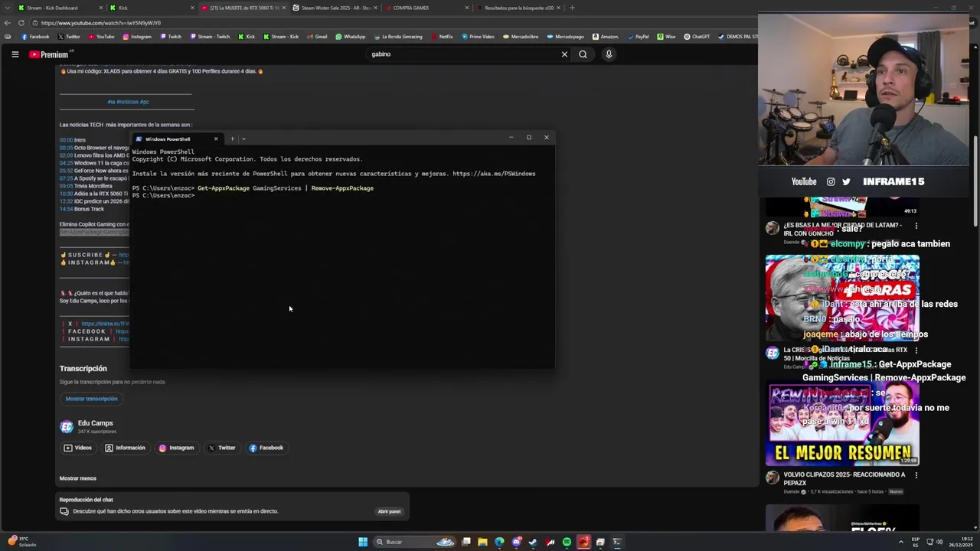Click the browser address bar URL
Screen dimensions: 980x551
coord(101,23)
